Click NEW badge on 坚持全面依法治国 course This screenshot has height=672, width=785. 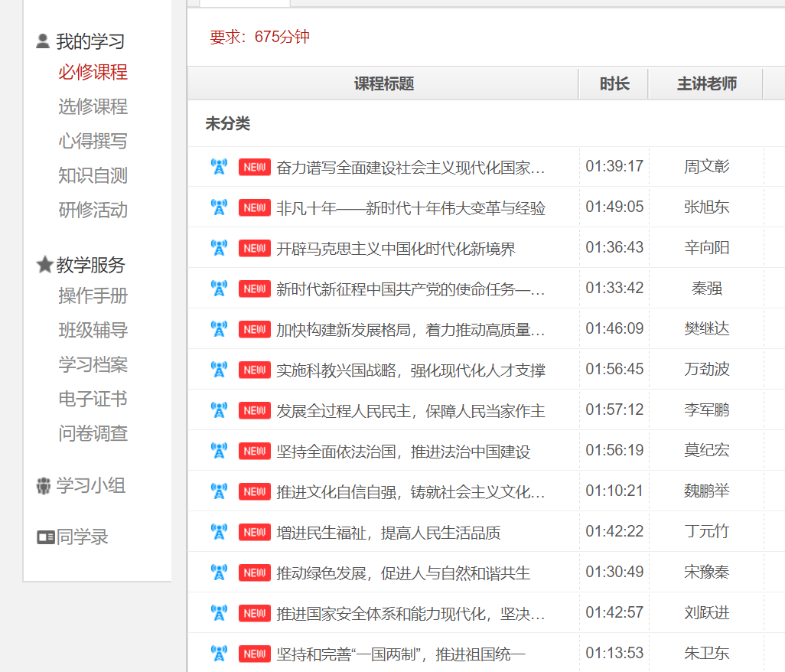[x=255, y=451]
